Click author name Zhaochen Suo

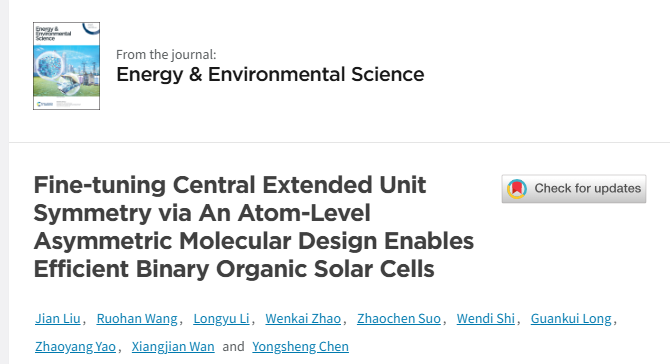(399, 319)
